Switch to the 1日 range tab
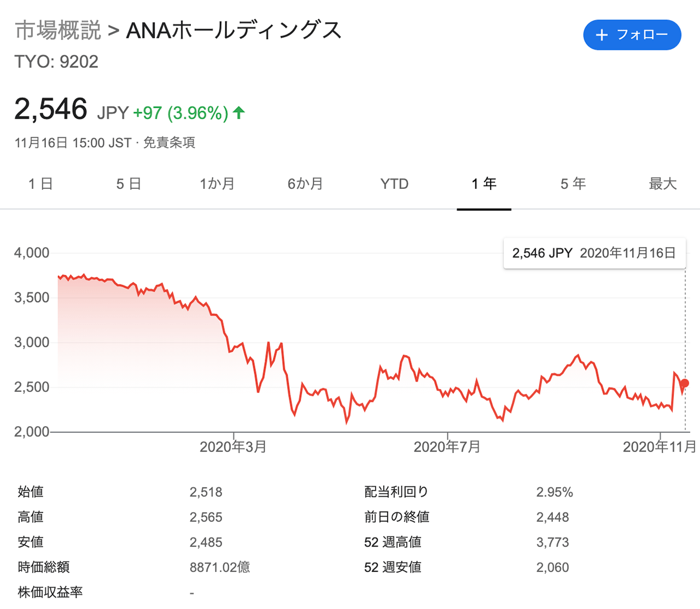 coord(40,184)
